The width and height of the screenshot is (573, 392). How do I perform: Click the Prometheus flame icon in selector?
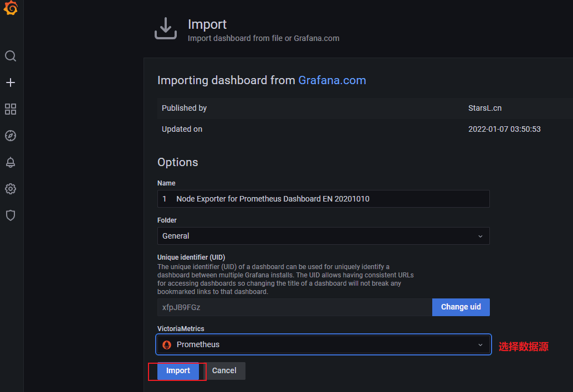(x=167, y=344)
